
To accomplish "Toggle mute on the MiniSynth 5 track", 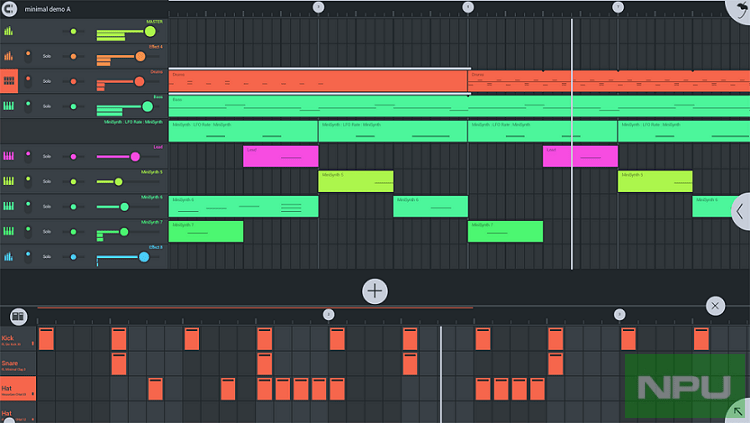I will [x=28, y=181].
